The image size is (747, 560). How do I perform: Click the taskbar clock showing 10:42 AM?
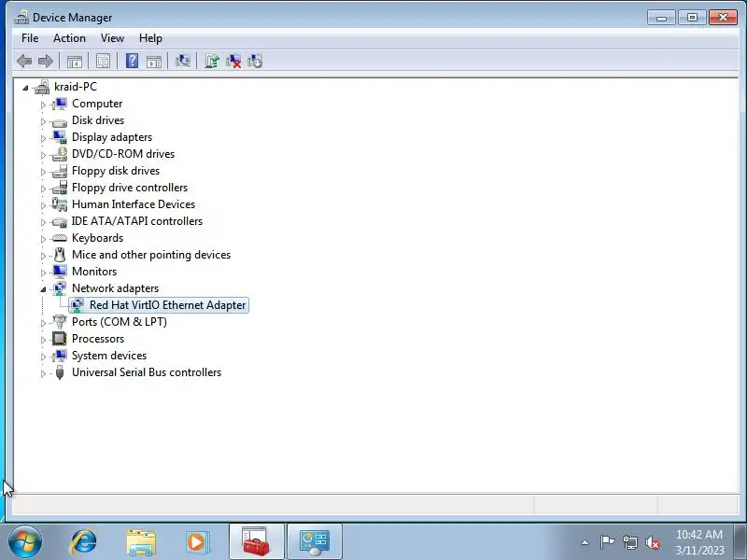point(699,542)
